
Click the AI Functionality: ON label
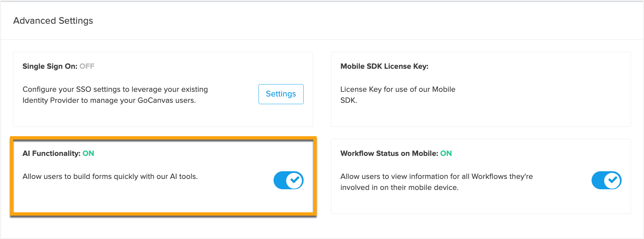58,153
